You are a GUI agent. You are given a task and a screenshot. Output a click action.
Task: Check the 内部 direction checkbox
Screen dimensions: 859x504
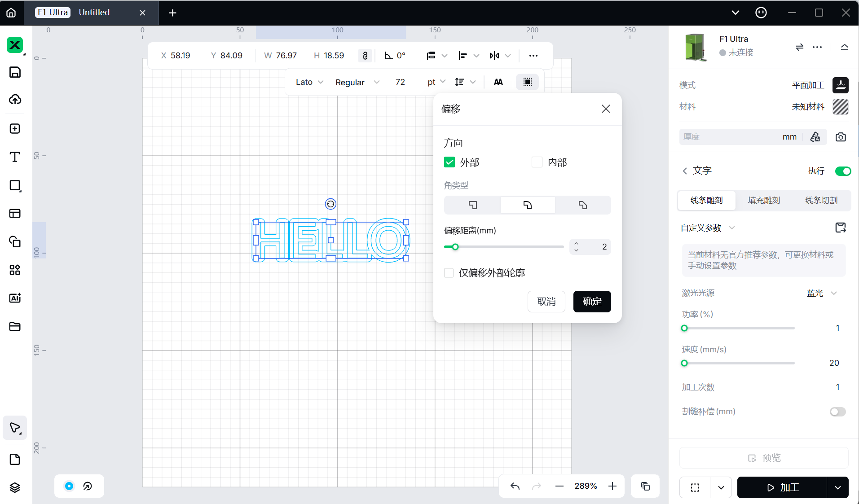(x=537, y=162)
